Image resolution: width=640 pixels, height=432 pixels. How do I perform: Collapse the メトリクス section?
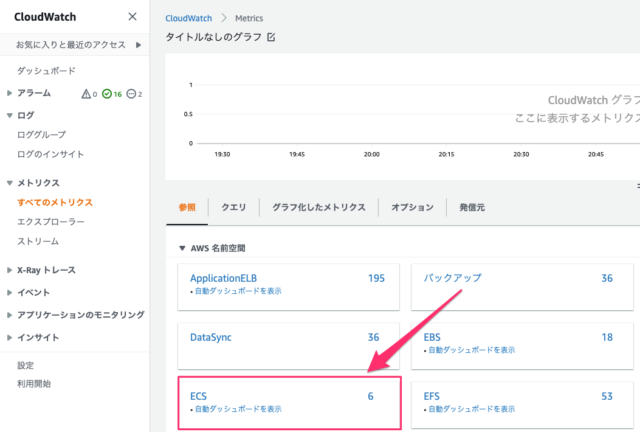tap(9, 183)
